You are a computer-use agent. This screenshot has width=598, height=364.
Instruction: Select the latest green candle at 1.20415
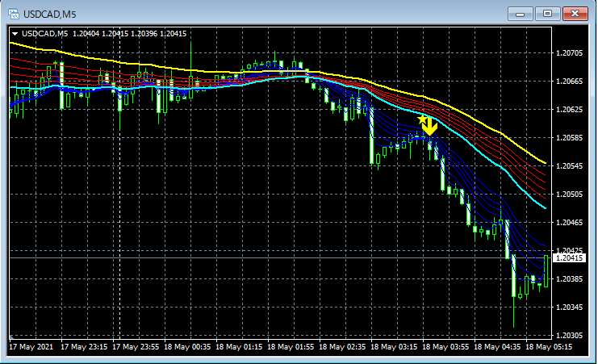pyautogui.click(x=546, y=271)
